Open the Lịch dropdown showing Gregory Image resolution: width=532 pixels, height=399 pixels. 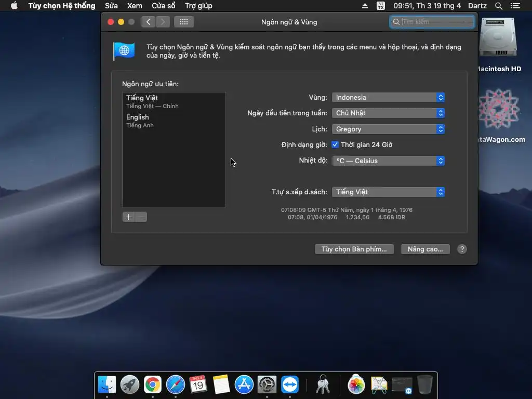click(x=388, y=129)
